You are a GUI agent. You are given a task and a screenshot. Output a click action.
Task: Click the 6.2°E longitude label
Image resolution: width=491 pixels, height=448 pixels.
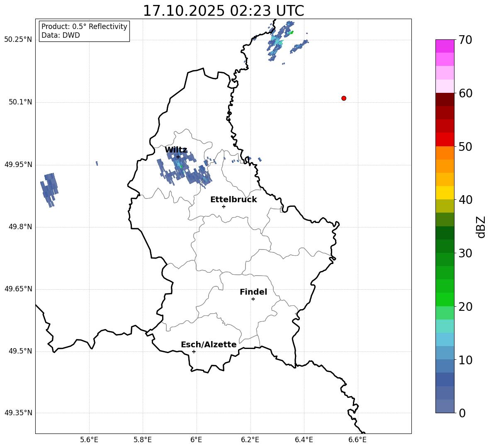click(250, 440)
